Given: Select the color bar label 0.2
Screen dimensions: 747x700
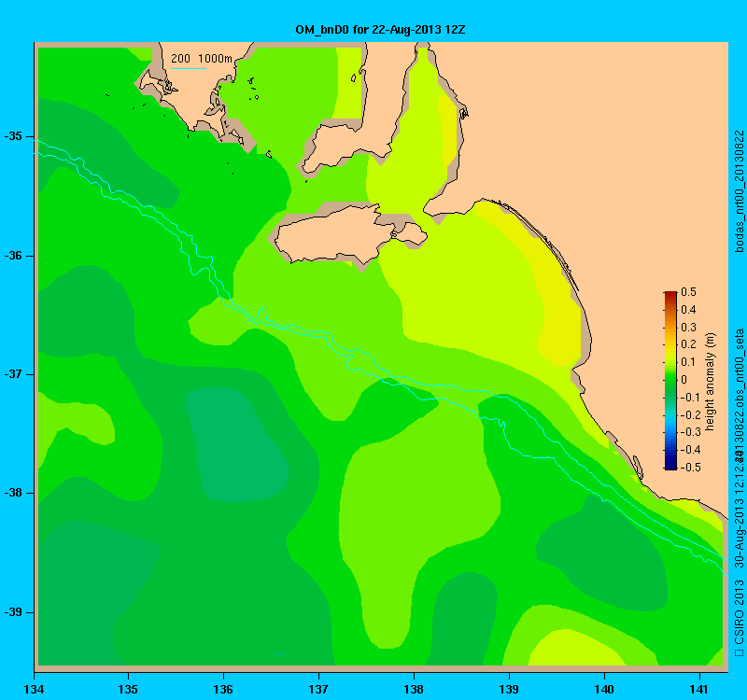Looking at the screenshot, I should [x=688, y=344].
